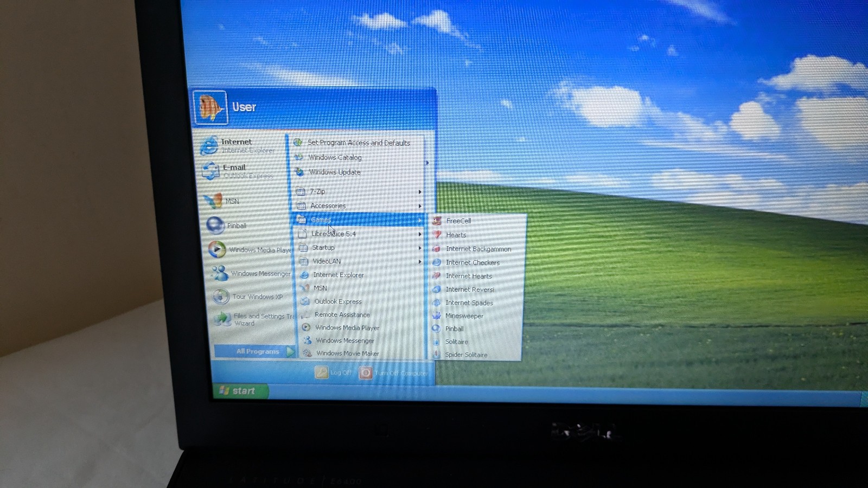Launch Pinball from the Games submenu
This screenshot has width=868, height=488.
click(476, 329)
